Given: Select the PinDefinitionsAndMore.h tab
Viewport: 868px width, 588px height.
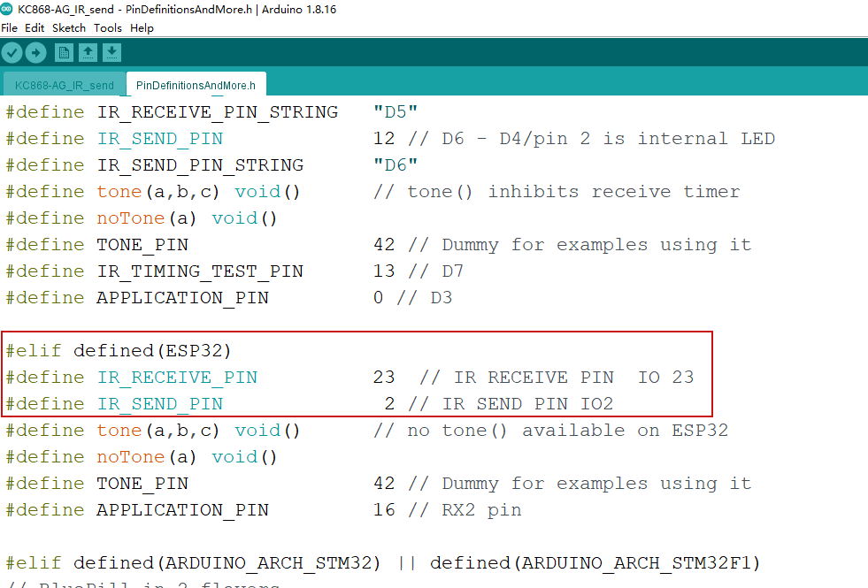Looking at the screenshot, I should pyautogui.click(x=196, y=86).
